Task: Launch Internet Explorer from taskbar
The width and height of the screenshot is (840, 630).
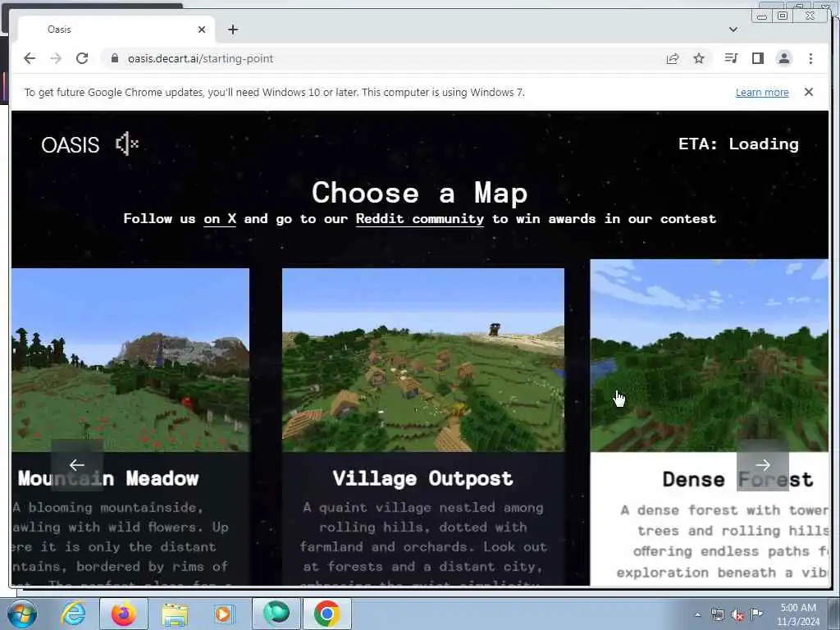Action: pos(73,614)
